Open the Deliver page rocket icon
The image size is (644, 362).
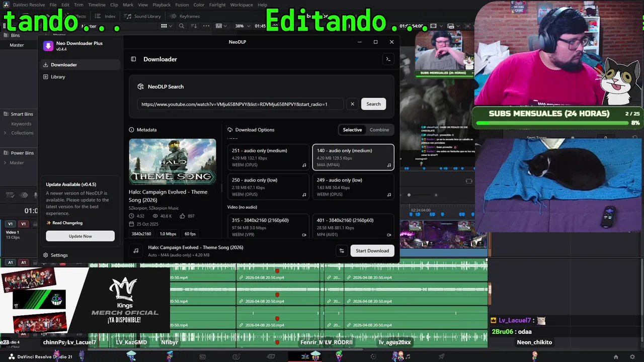point(441,357)
